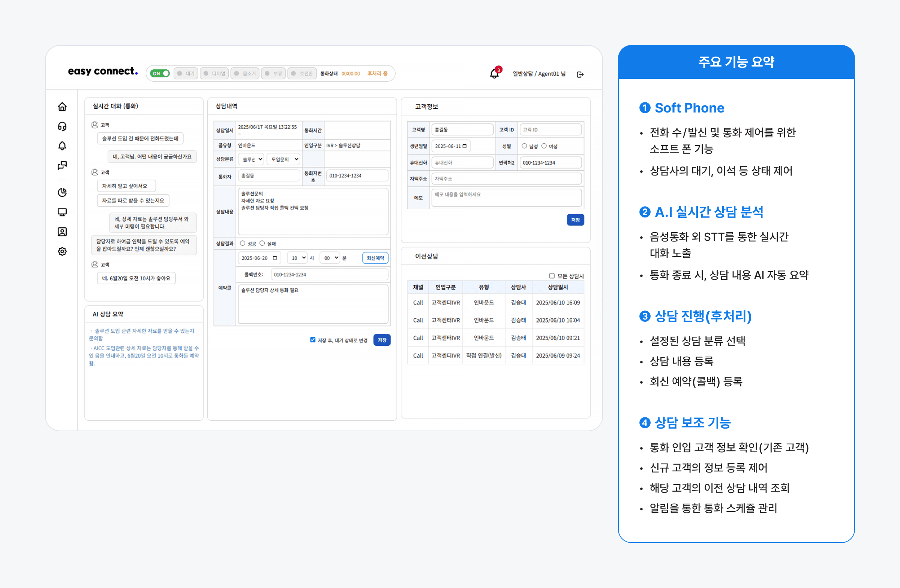Open the pie chart statistics icon
The width and height of the screenshot is (900, 588).
pos(62,192)
